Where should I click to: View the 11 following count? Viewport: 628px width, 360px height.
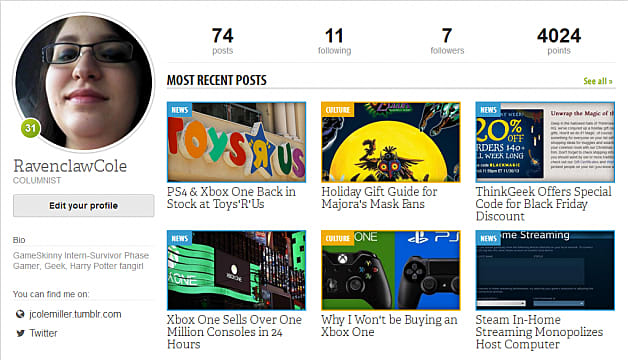(x=334, y=40)
